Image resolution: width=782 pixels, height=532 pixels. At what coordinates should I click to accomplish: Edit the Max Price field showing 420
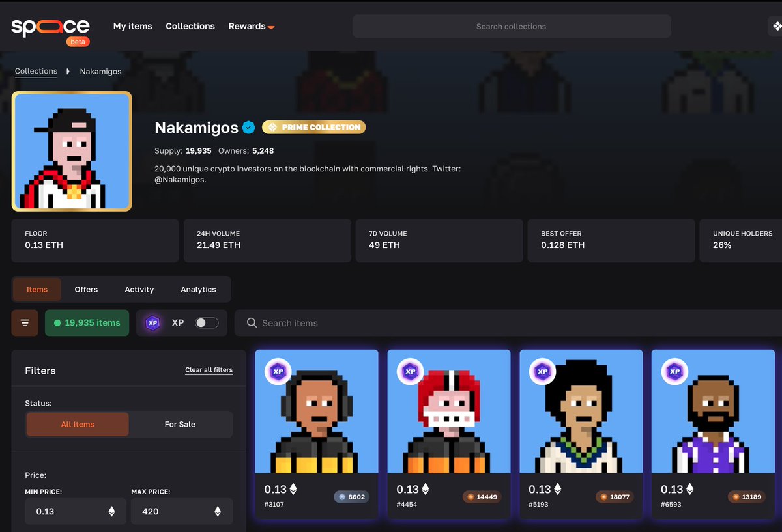[182, 512]
